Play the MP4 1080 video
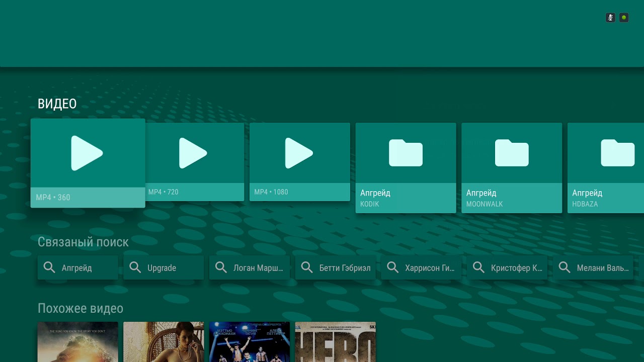Viewport: 644px width, 362px height. [x=300, y=162]
